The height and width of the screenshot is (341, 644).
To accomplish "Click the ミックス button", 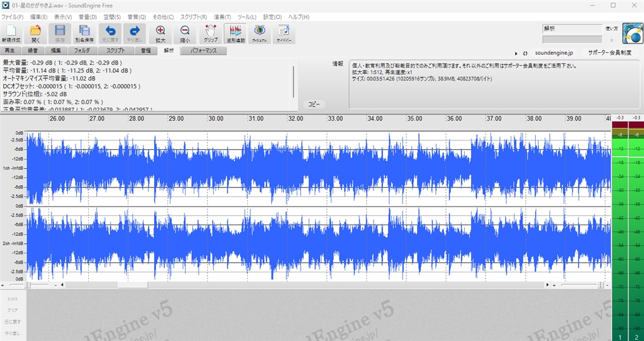I will coord(13,299).
